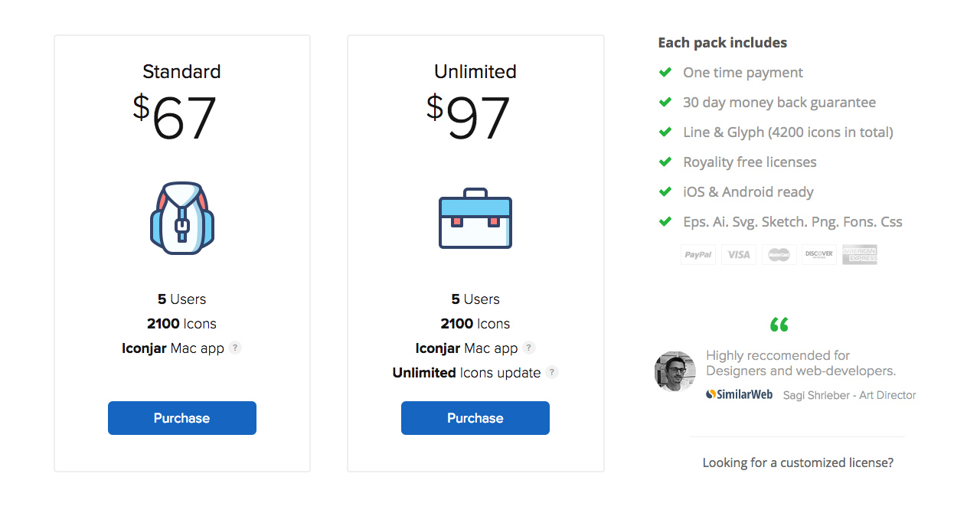Viewport: 980px width, 513px height.
Task: Purchase the Standard $67 pack
Action: pos(182,418)
